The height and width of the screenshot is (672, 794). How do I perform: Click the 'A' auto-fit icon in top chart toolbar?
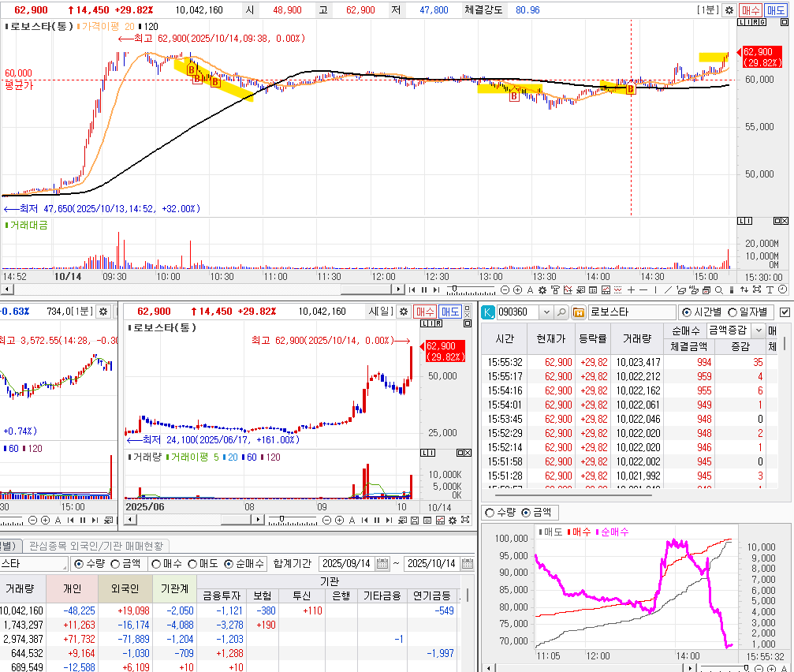530,289
